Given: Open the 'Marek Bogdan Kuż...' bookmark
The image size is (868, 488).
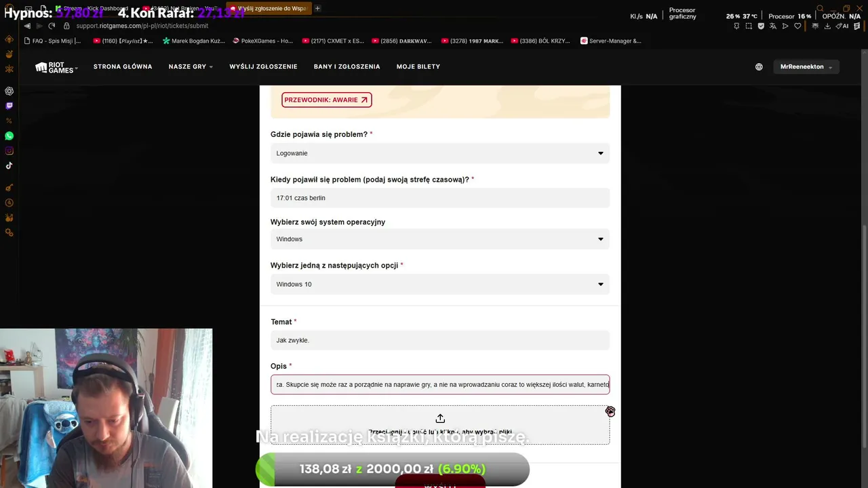Looking at the screenshot, I should coord(193,41).
